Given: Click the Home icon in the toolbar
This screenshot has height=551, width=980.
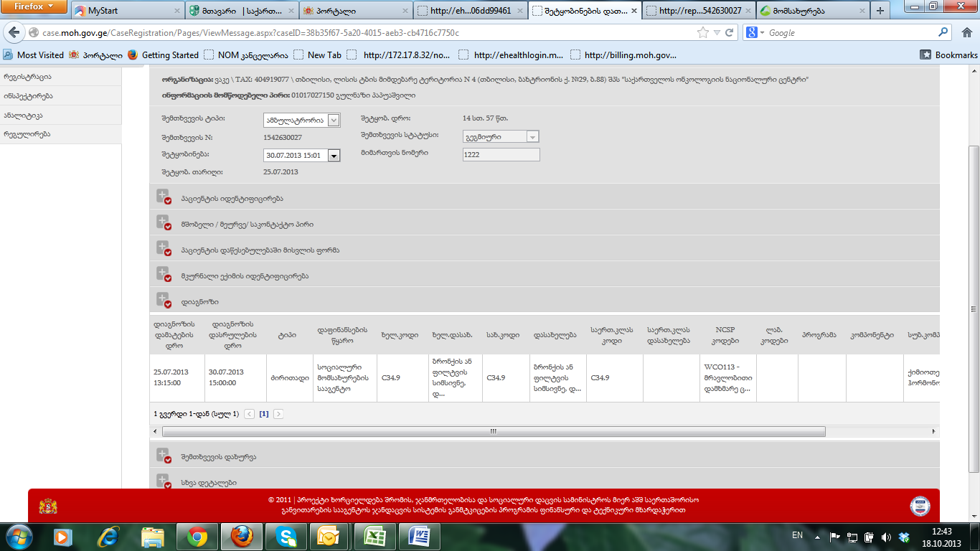Looking at the screenshot, I should point(966,32).
